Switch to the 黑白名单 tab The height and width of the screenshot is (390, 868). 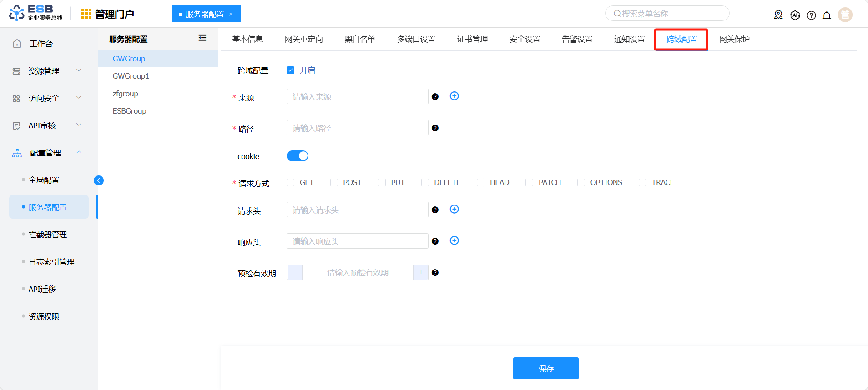(x=359, y=39)
